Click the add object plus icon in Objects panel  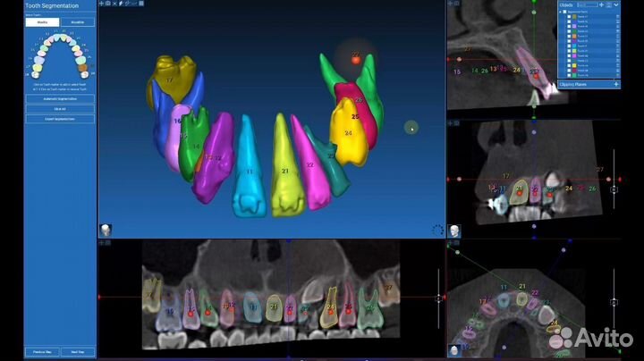coord(600,4)
